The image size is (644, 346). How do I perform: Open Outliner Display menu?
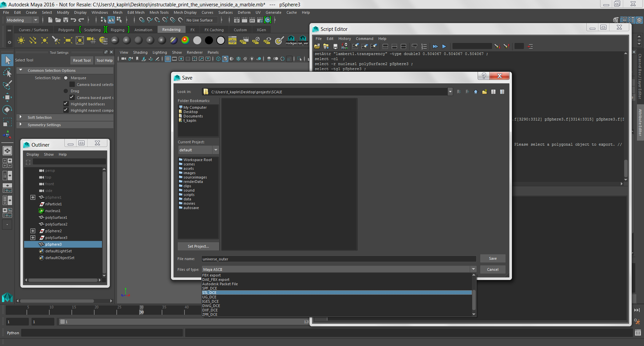point(33,154)
